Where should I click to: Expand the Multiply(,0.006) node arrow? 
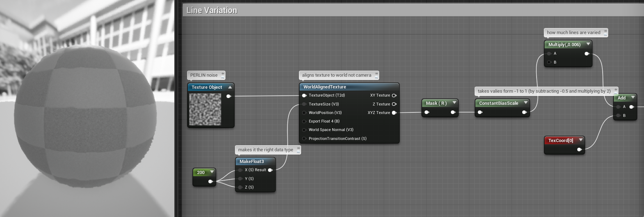(588, 44)
